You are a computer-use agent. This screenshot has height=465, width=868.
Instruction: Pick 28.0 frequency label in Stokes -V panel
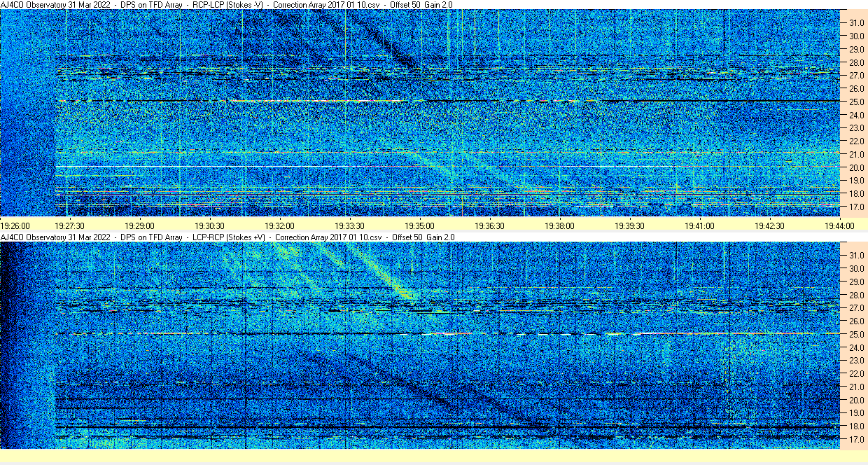856,63
